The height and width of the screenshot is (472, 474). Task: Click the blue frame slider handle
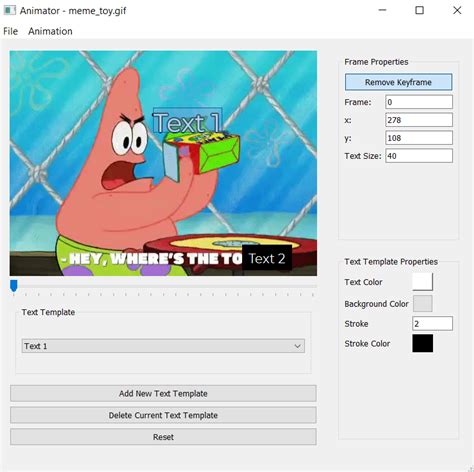tap(14, 286)
